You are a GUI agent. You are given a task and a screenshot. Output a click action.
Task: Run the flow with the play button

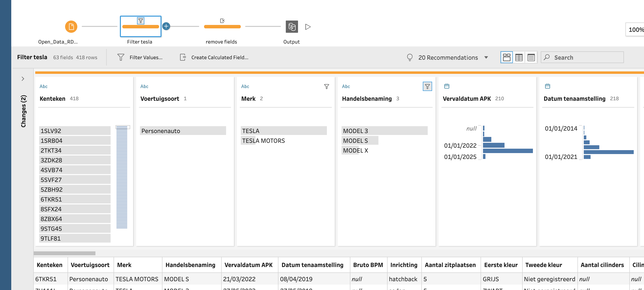click(x=308, y=27)
